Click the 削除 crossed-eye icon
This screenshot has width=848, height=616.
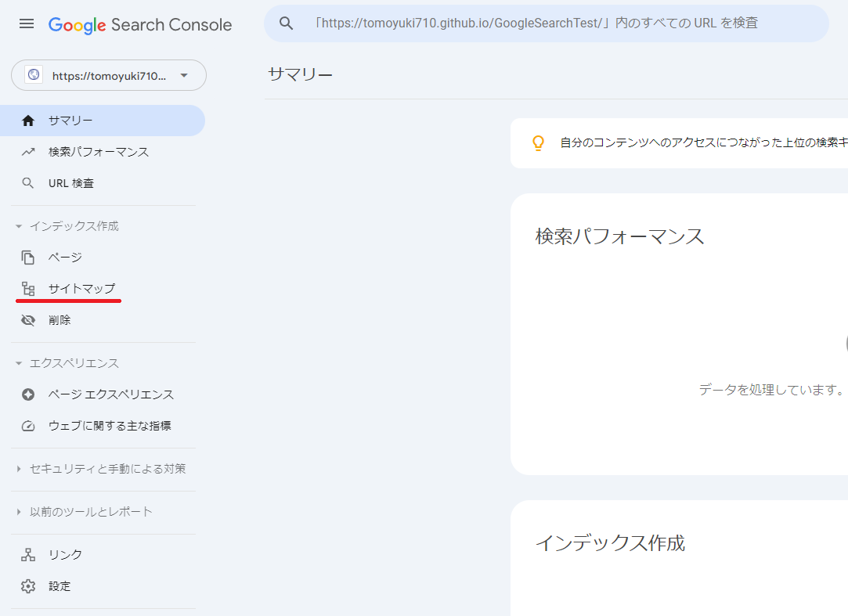27,319
